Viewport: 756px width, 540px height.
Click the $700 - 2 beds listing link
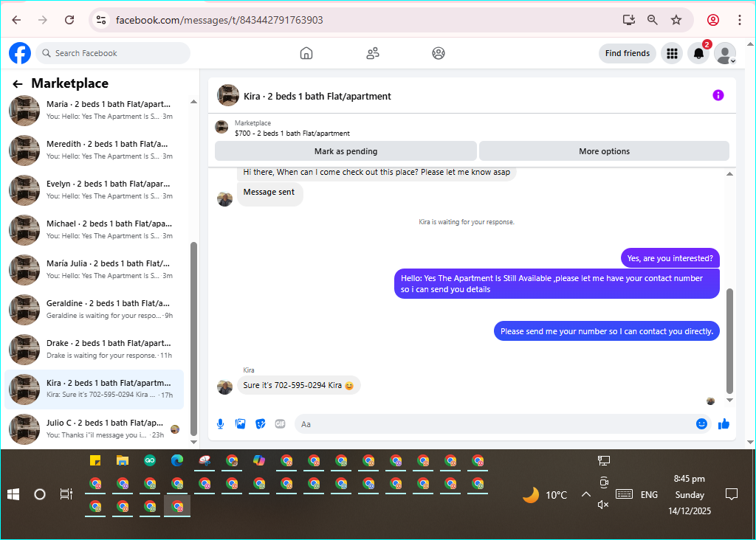pos(292,134)
